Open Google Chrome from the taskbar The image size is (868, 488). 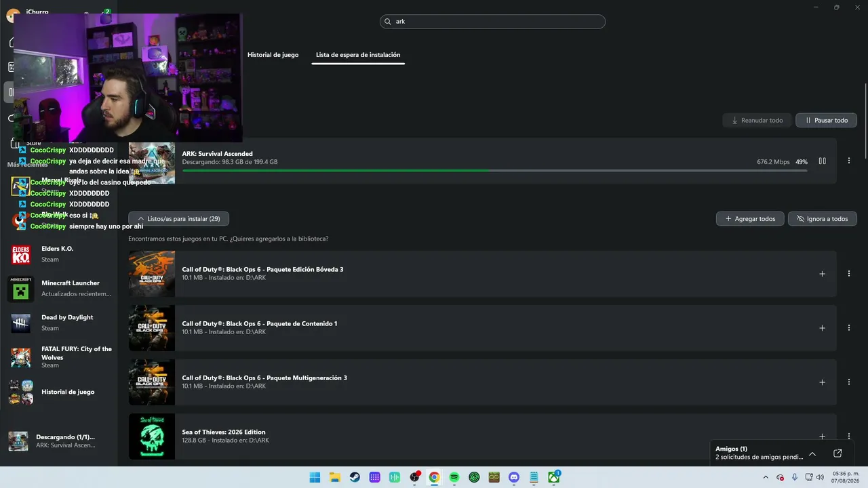pyautogui.click(x=434, y=477)
